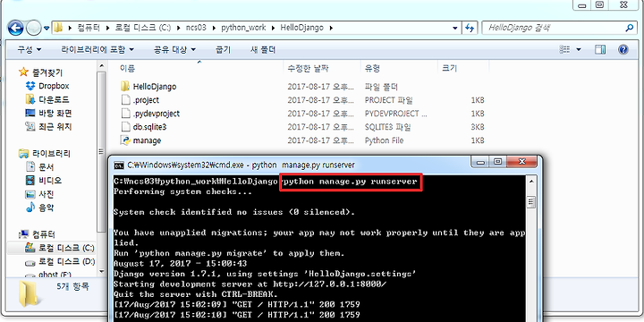
Task: Sort by the 유형 column header
Action: click(372, 68)
